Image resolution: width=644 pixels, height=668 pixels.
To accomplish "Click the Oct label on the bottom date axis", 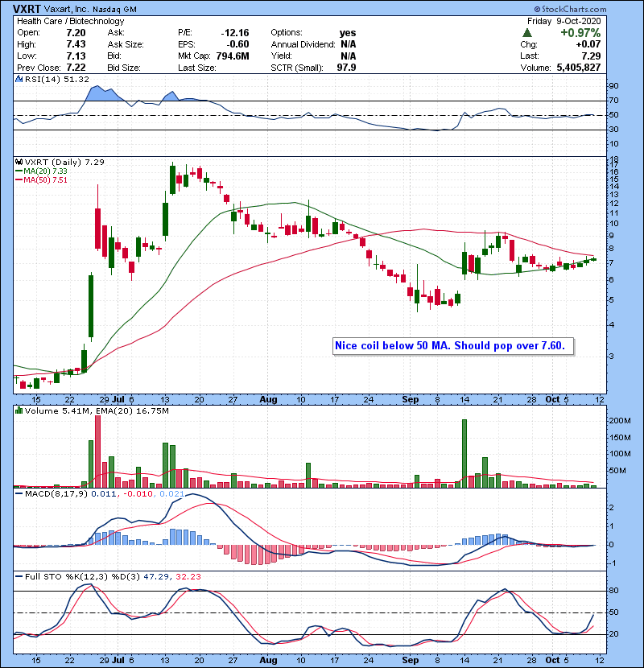I will pos(552,660).
